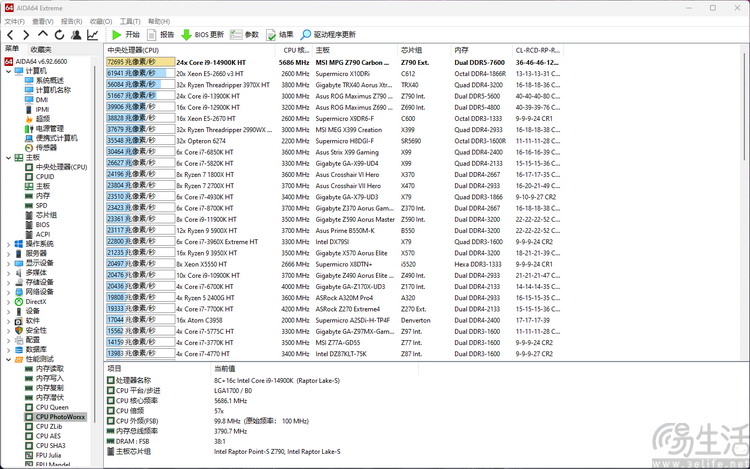Select the 24x Core i9-13900K HT row
This screenshot has height=469, width=750.
(333, 96)
